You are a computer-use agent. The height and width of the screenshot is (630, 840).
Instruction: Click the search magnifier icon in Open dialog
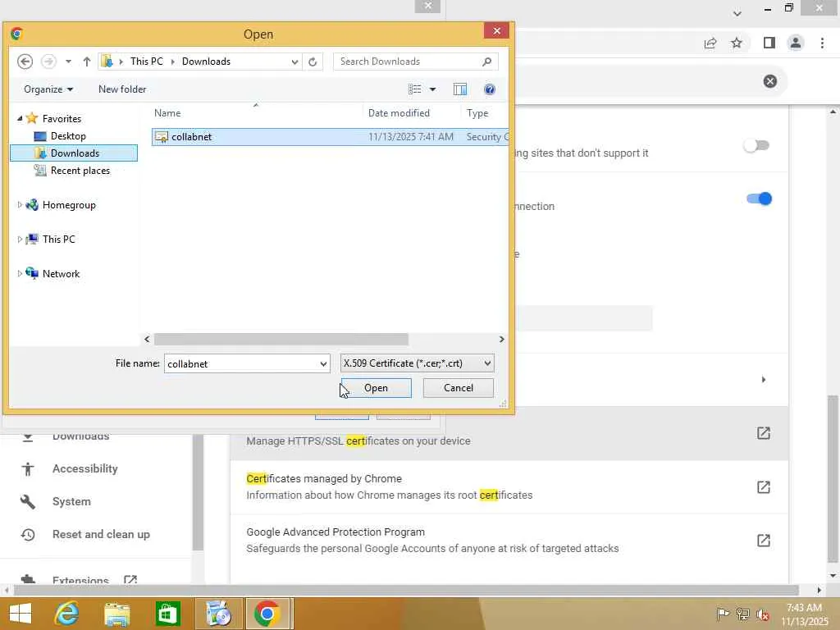click(x=487, y=62)
